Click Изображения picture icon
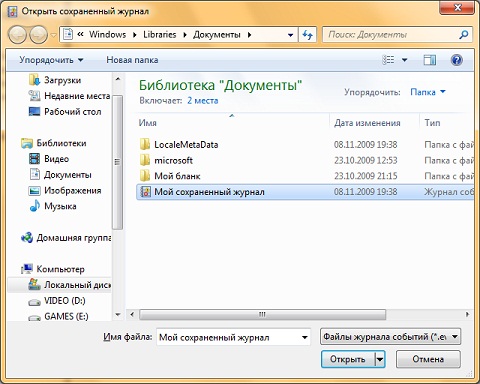This screenshot has height=384, width=480. (34, 191)
